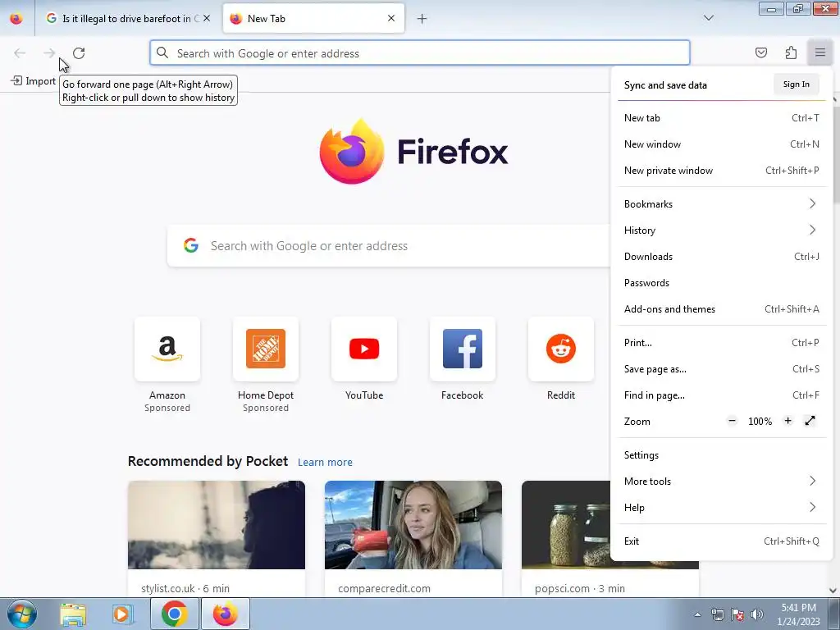The width and height of the screenshot is (840, 630).
Task: Open the network tray icon
Action: pyautogui.click(x=717, y=614)
